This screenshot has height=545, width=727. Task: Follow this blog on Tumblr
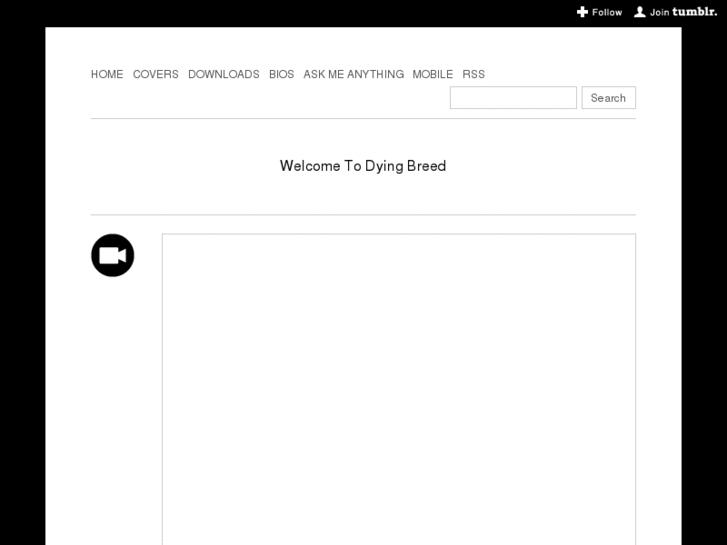[599, 12]
